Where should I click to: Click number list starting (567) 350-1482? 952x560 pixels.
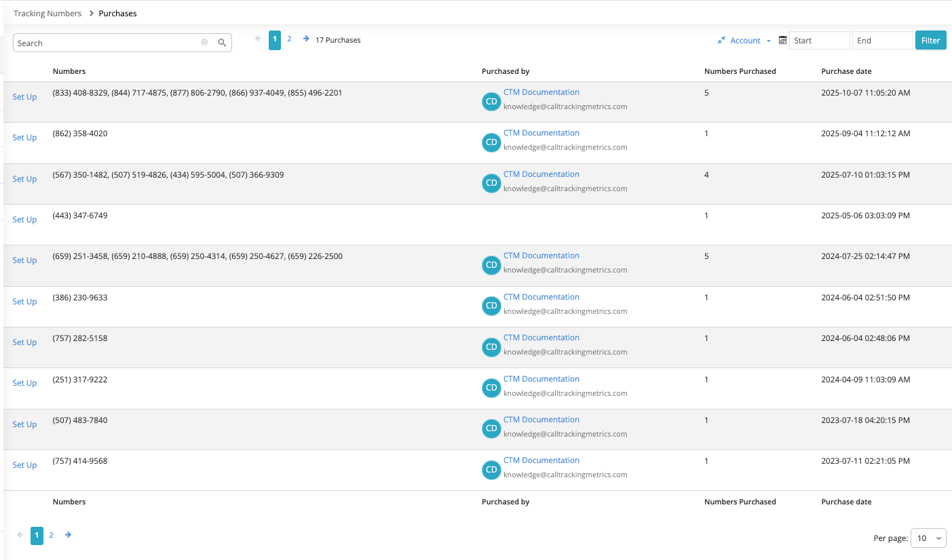click(x=168, y=175)
